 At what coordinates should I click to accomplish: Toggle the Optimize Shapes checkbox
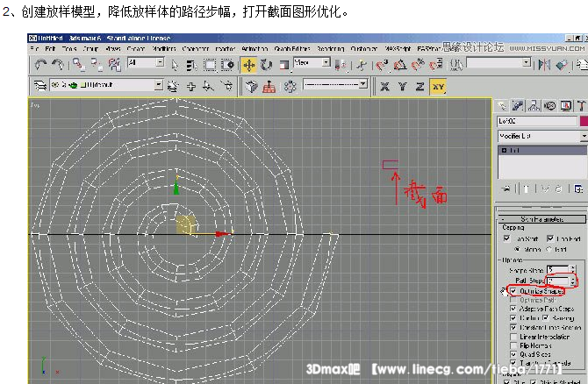tap(513, 291)
